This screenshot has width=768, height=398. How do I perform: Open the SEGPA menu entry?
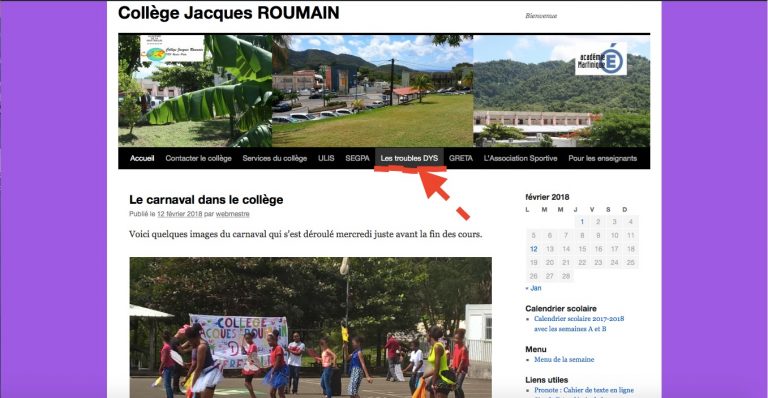(358, 158)
